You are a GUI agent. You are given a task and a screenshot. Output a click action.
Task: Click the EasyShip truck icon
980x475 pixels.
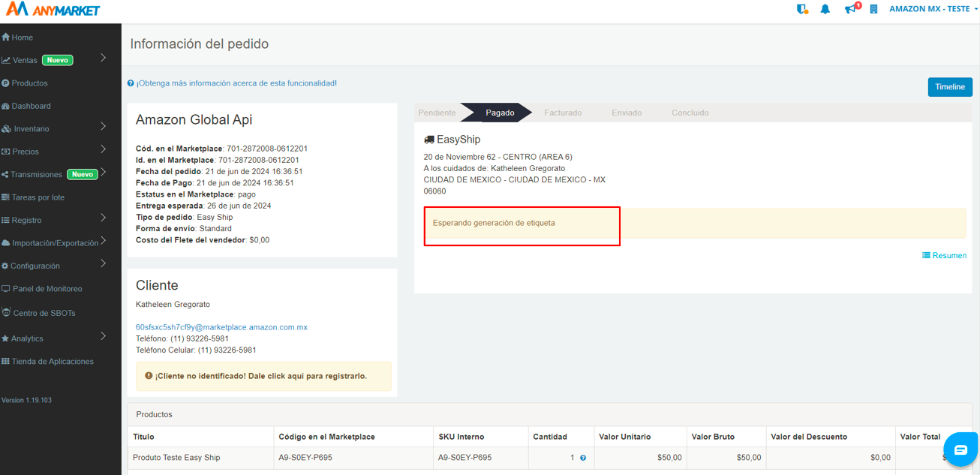[429, 140]
